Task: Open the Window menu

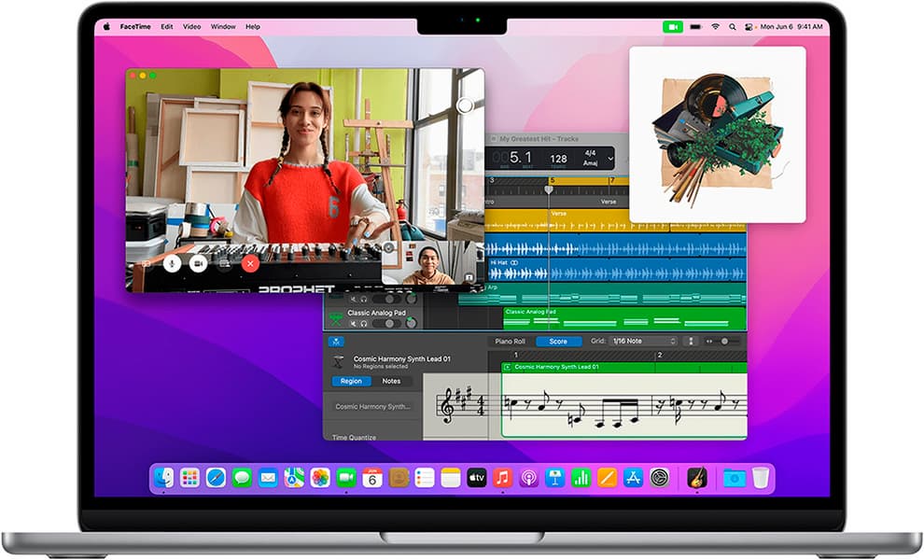Action: [x=223, y=26]
